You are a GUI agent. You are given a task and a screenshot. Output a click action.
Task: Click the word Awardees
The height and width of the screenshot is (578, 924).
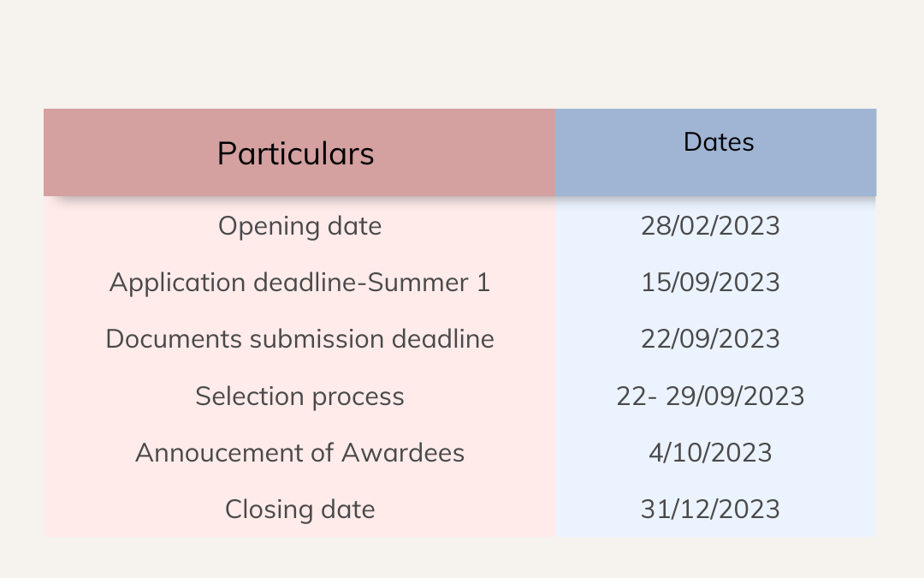pyautogui.click(x=403, y=453)
